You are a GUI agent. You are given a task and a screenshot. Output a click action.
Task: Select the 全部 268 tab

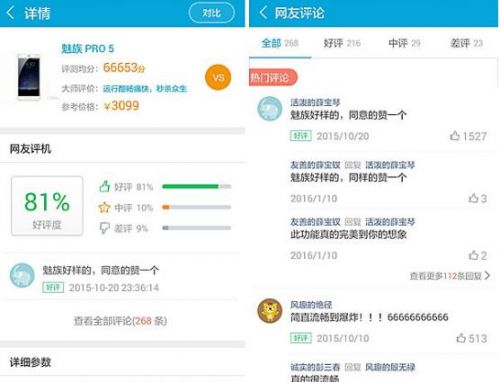(x=280, y=43)
